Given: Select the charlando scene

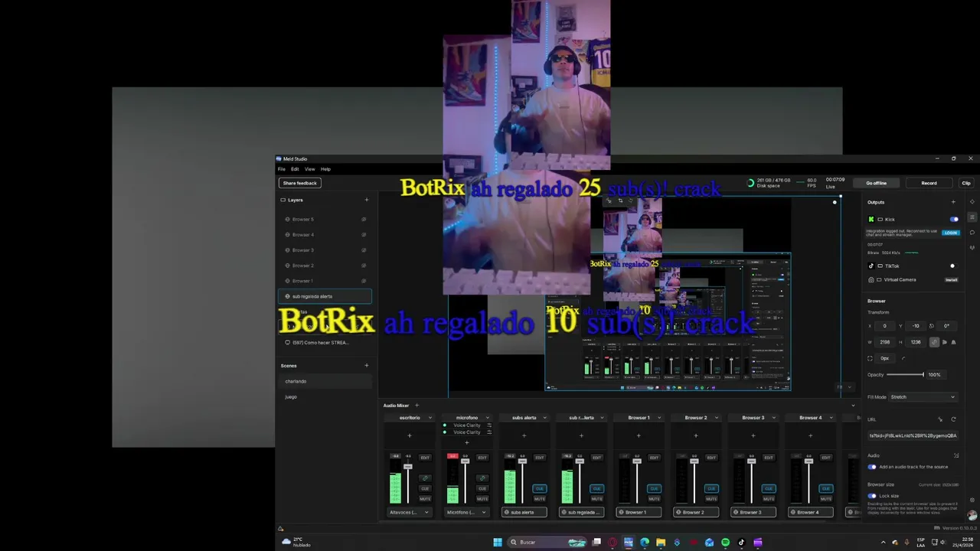Looking at the screenshot, I should [326, 381].
